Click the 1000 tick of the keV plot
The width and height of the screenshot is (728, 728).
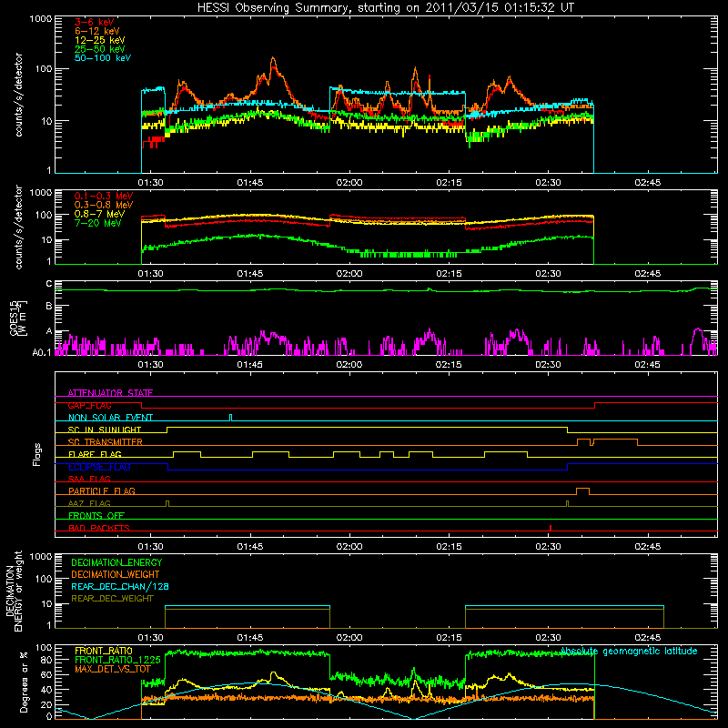[x=41, y=19]
